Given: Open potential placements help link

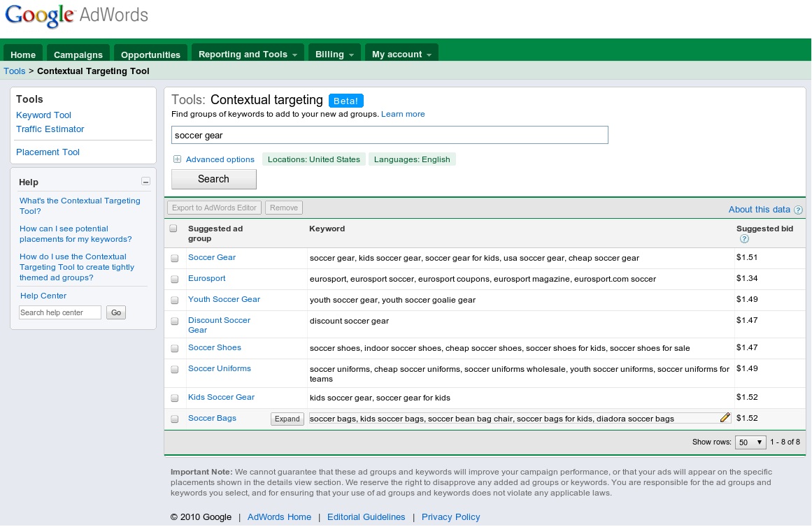Looking at the screenshot, I should pyautogui.click(x=76, y=233).
